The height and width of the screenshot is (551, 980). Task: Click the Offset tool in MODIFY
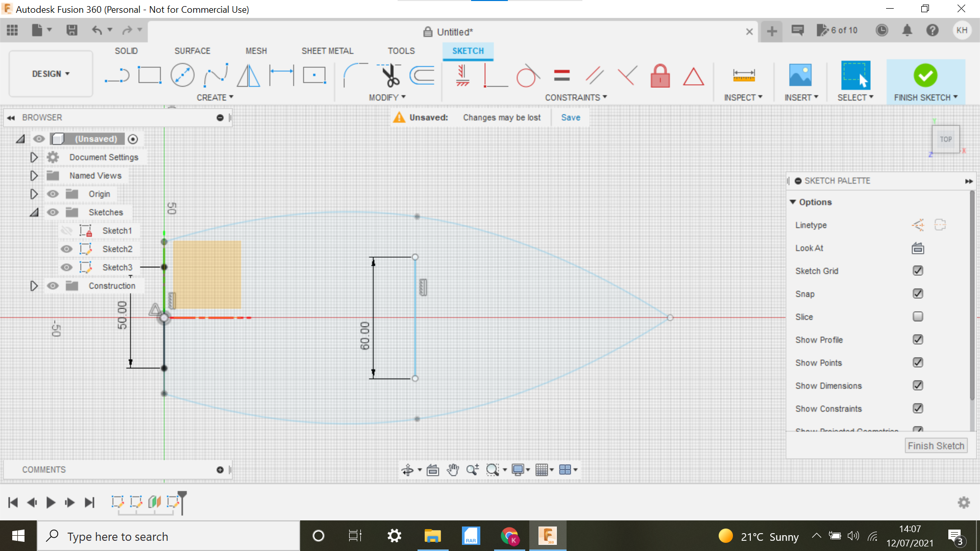click(x=423, y=74)
